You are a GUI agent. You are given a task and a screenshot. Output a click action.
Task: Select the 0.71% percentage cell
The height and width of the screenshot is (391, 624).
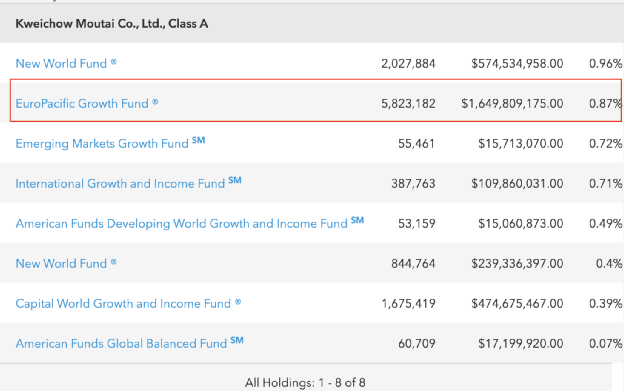[606, 183]
